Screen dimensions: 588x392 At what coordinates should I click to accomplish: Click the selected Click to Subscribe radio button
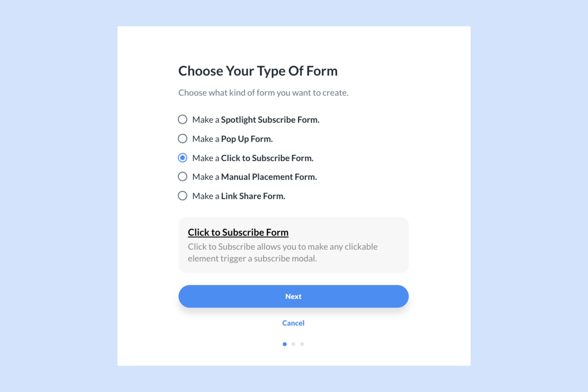pos(182,158)
